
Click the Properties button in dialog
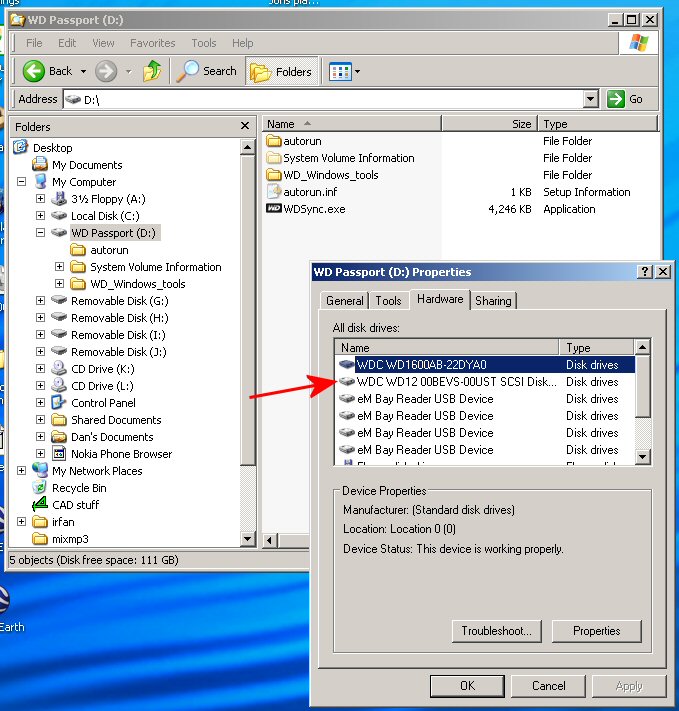pyautogui.click(x=596, y=631)
